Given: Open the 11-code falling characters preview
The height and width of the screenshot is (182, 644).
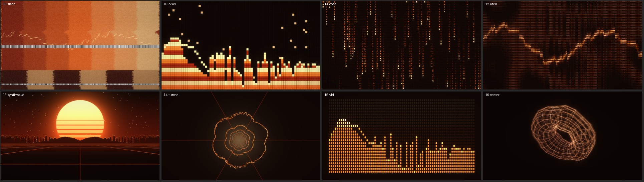Looking at the screenshot, I should click(x=402, y=45).
